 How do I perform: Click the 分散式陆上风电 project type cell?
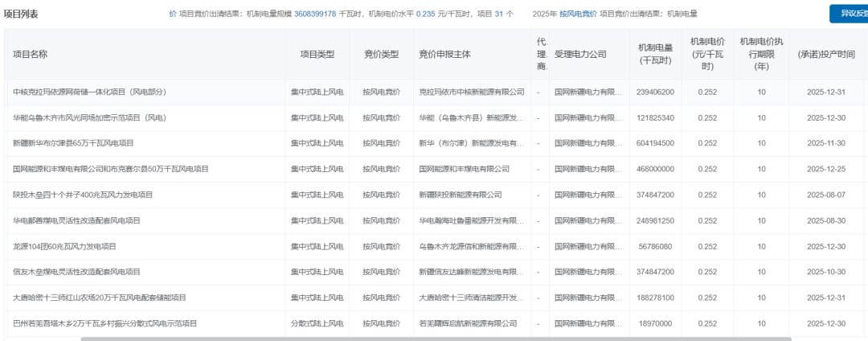tap(317, 324)
